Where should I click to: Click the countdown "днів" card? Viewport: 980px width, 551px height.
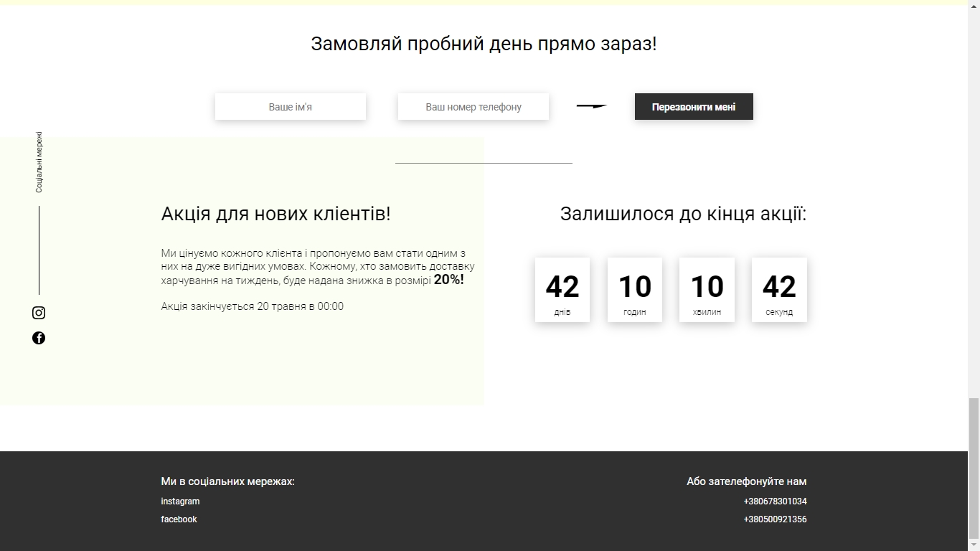point(562,290)
